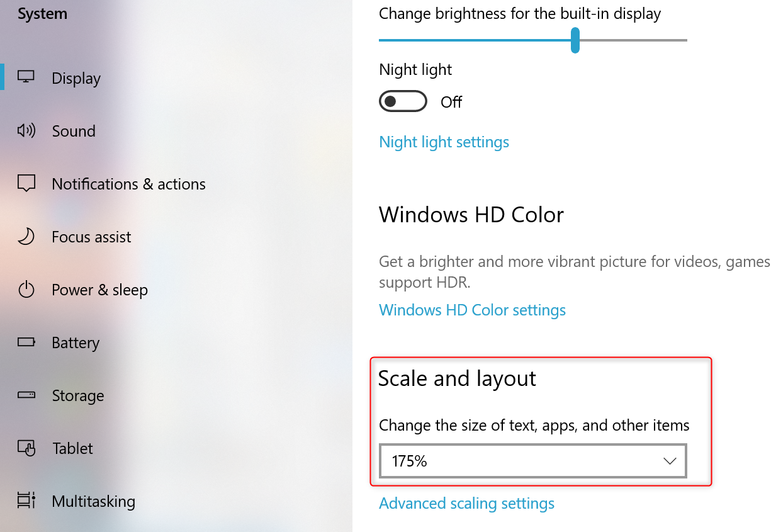Screen dimensions: 771x532
Task: Toggle the Night light switch
Action: click(x=403, y=101)
